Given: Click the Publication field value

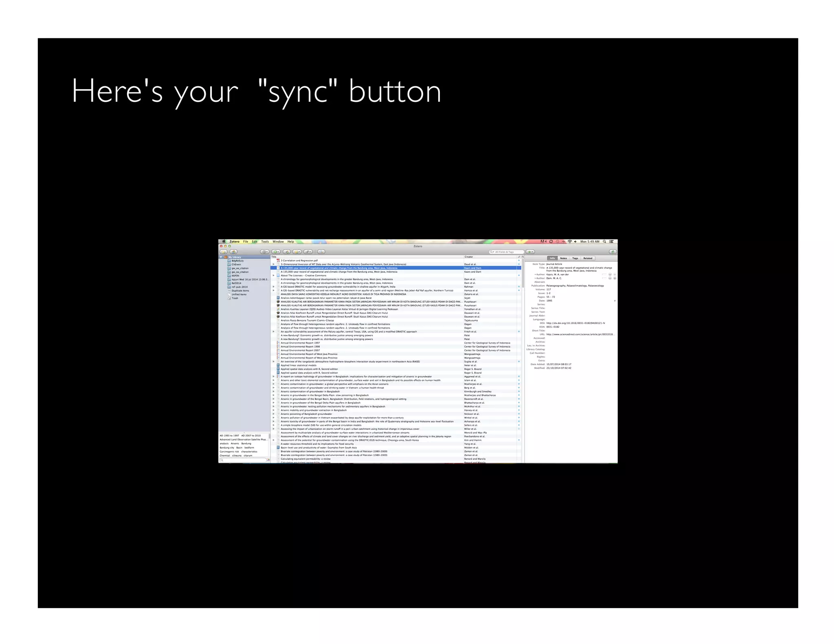Looking at the screenshot, I should click(575, 286).
